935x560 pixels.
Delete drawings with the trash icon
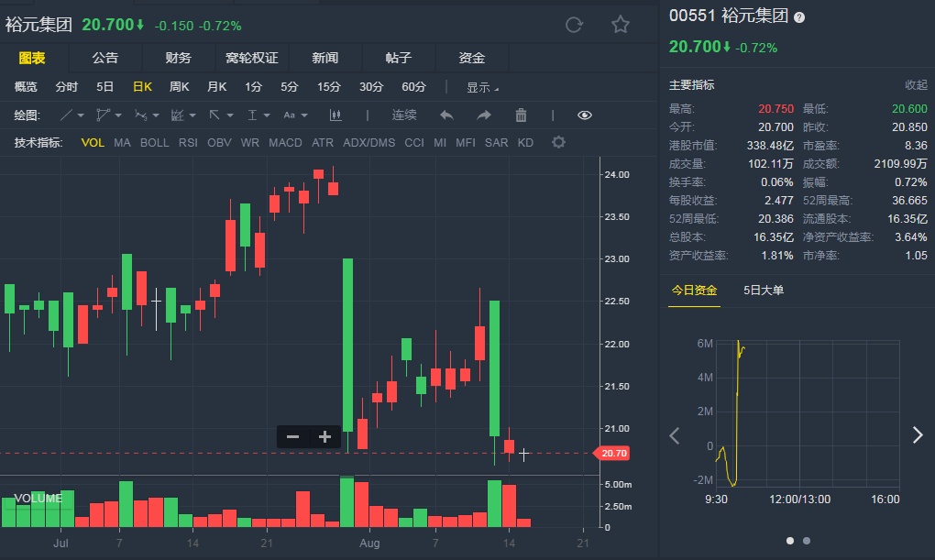[521, 115]
